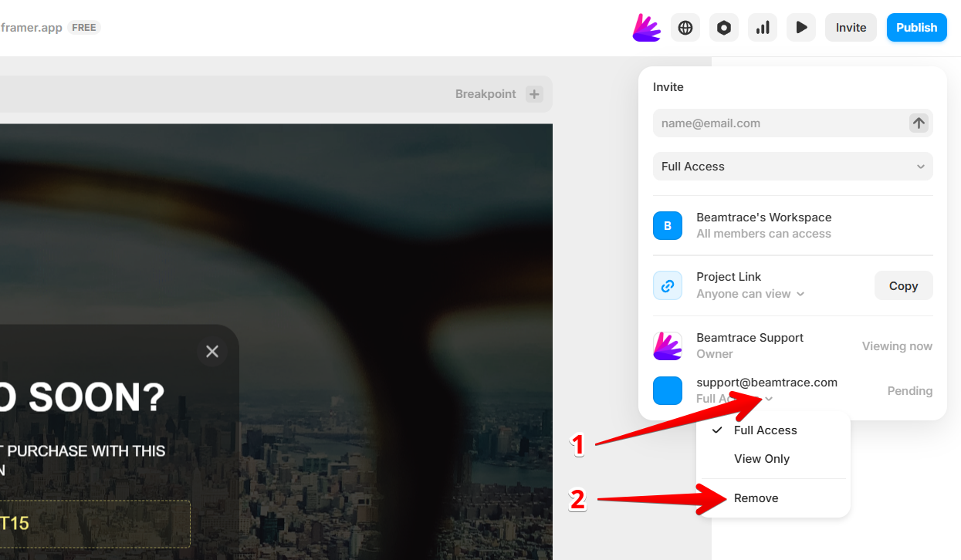
Task: Open the globe language settings icon
Action: pyautogui.click(x=685, y=28)
